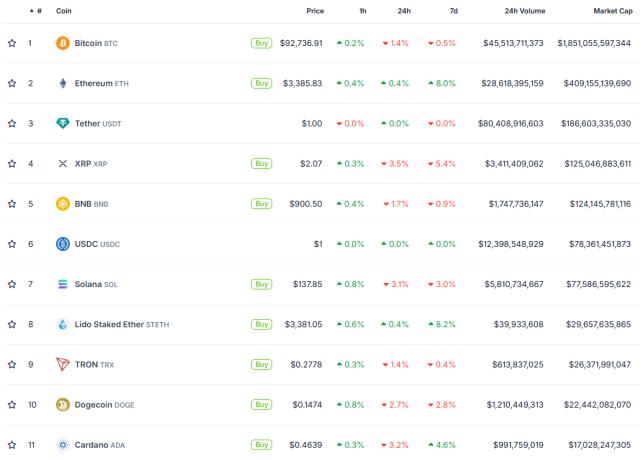Click the XRP logo icon
This screenshot has width=640, height=460.
tap(63, 163)
